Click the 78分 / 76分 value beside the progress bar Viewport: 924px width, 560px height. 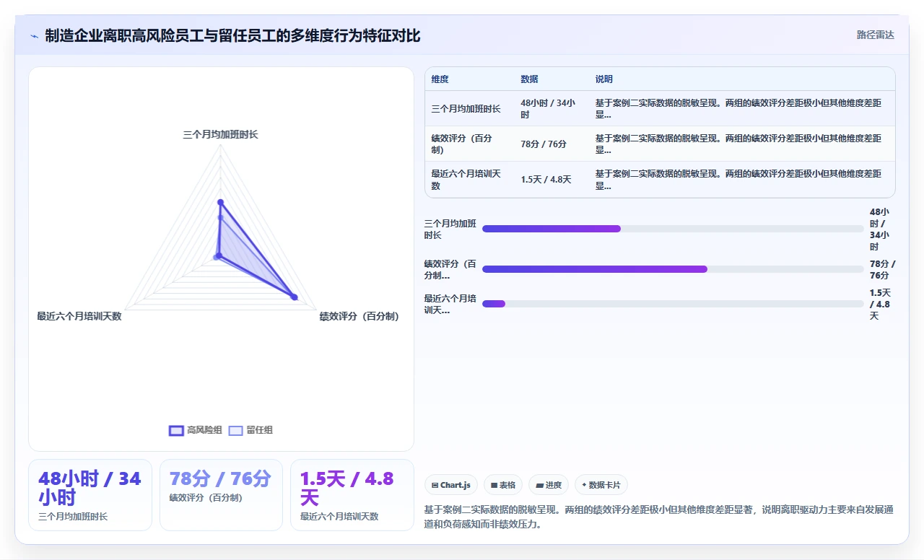pyautogui.click(x=882, y=270)
